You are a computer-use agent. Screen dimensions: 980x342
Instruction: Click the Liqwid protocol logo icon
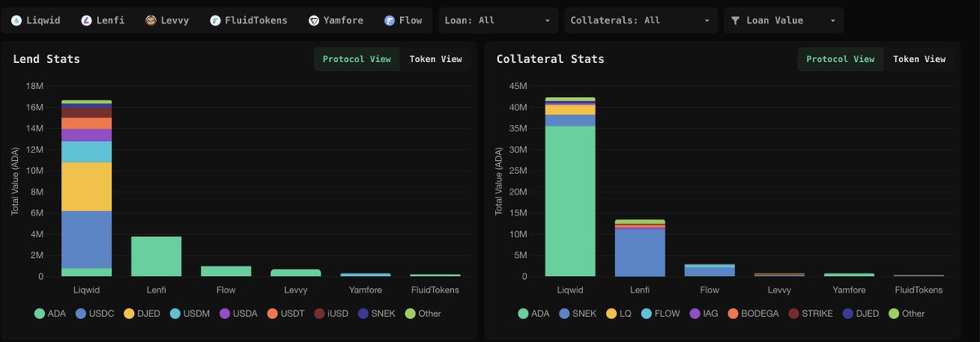pos(16,20)
